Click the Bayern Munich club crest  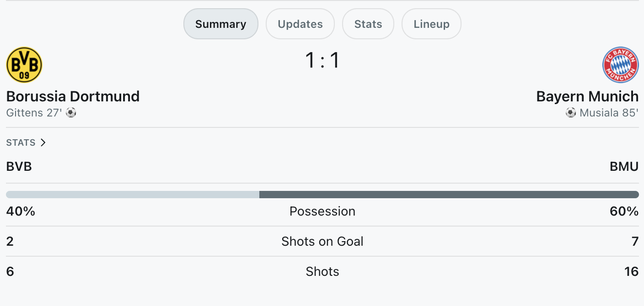pos(620,64)
